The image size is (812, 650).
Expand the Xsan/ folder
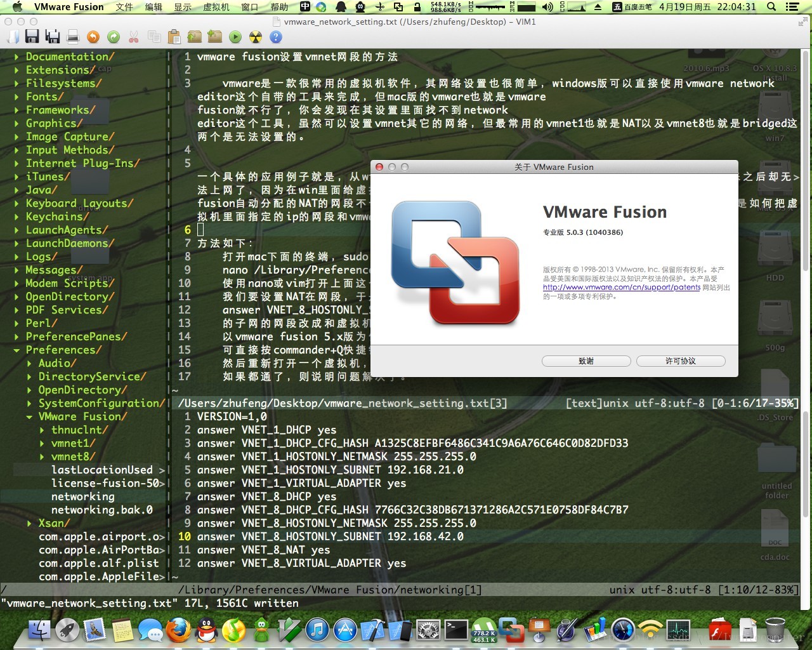tap(30, 523)
